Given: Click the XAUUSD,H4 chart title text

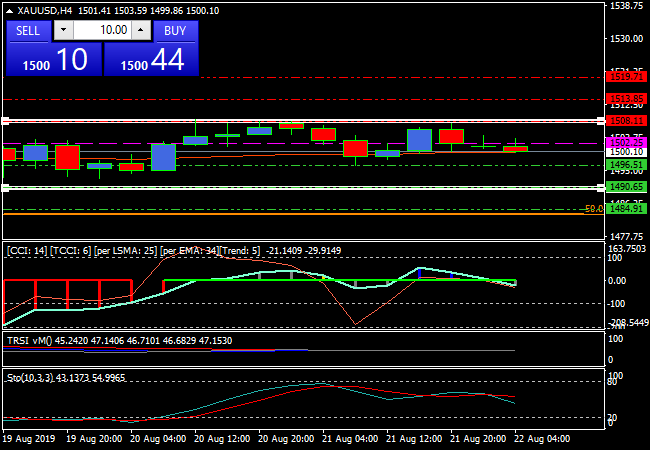Looking at the screenshot, I should 50,10.
